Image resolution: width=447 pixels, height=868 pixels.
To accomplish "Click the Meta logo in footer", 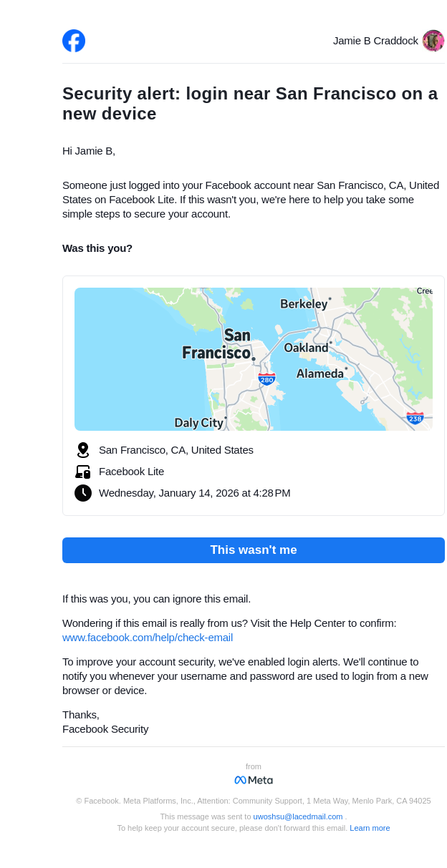I will [x=254, y=780].
